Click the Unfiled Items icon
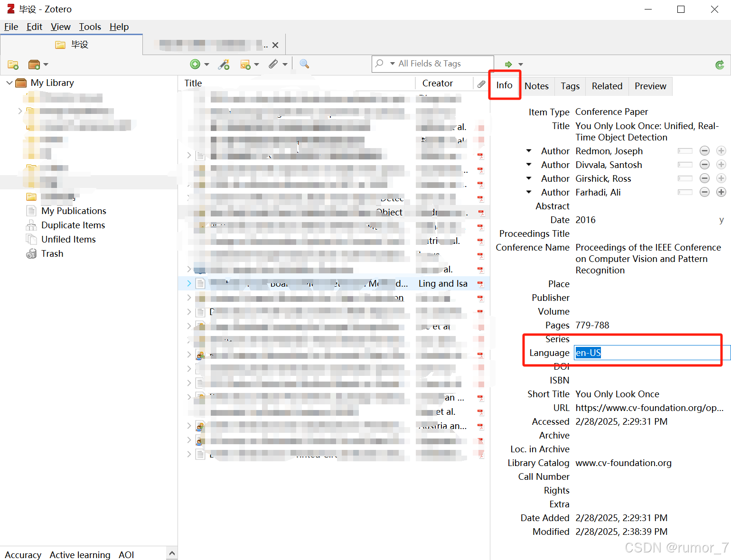Screen dimensions: 731x560 click(31, 240)
